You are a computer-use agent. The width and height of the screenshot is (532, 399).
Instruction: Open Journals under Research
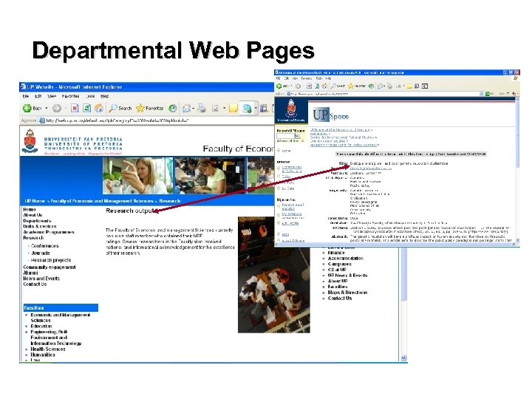pos(41,253)
